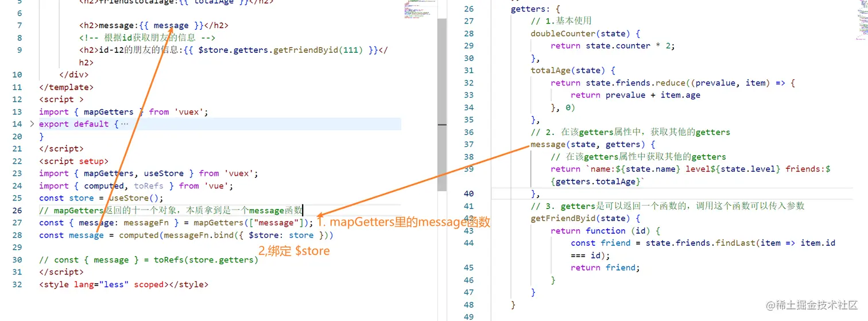This screenshot has width=868, height=321.
Task: Click line number 31 in the left gutter
Action: click(17, 272)
